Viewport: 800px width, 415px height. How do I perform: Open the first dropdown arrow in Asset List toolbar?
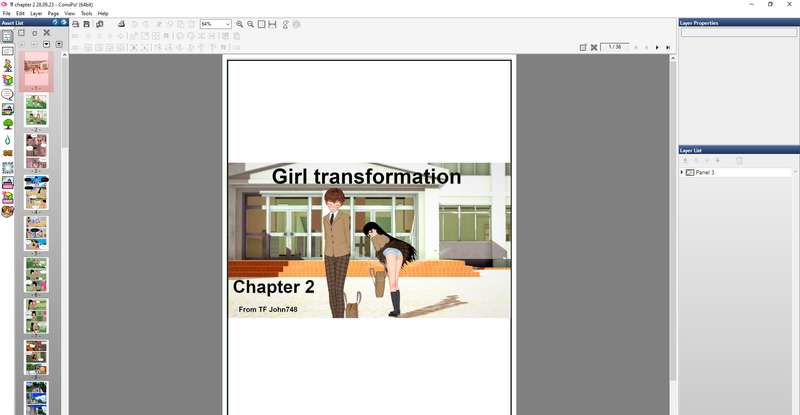tap(46, 44)
